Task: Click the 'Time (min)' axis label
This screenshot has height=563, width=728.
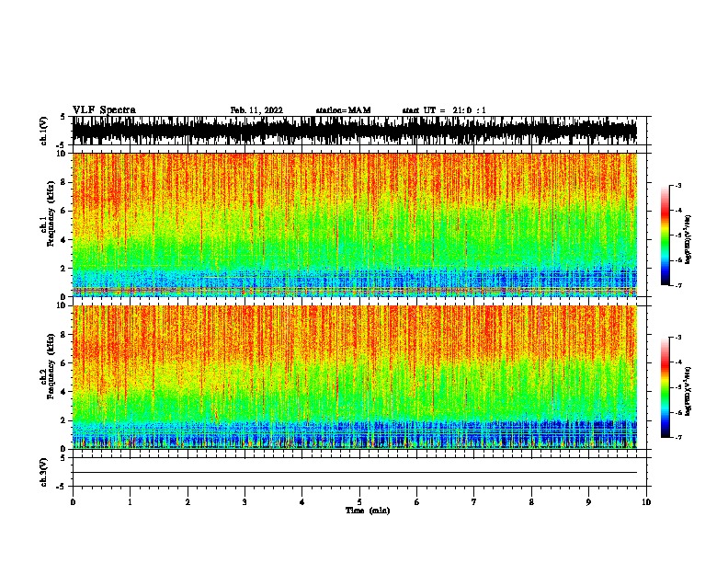Action: pos(368,511)
